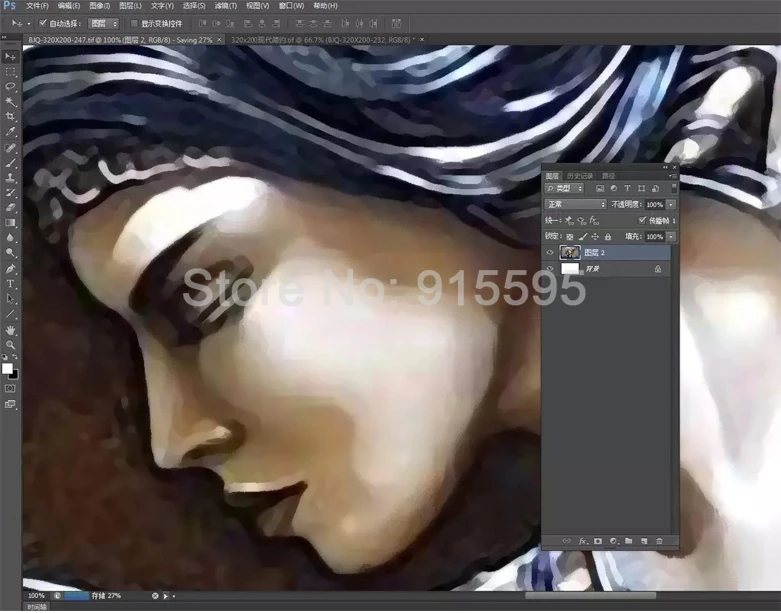Filter layers by type layer icon
The height and width of the screenshot is (613, 781).
[628, 189]
